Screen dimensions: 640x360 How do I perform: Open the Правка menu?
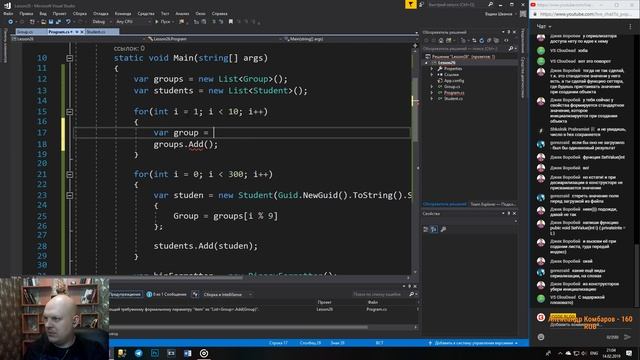coord(26,13)
